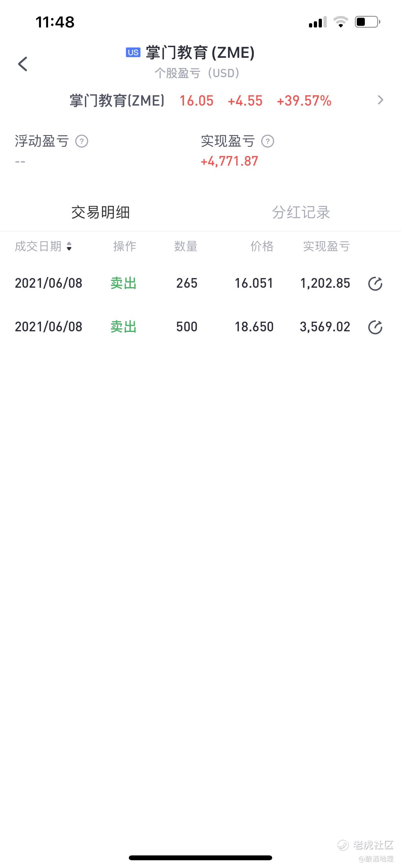Tap the 老虎社区 watermark logo
Image resolution: width=401 pixels, height=868 pixels.
click(365, 845)
